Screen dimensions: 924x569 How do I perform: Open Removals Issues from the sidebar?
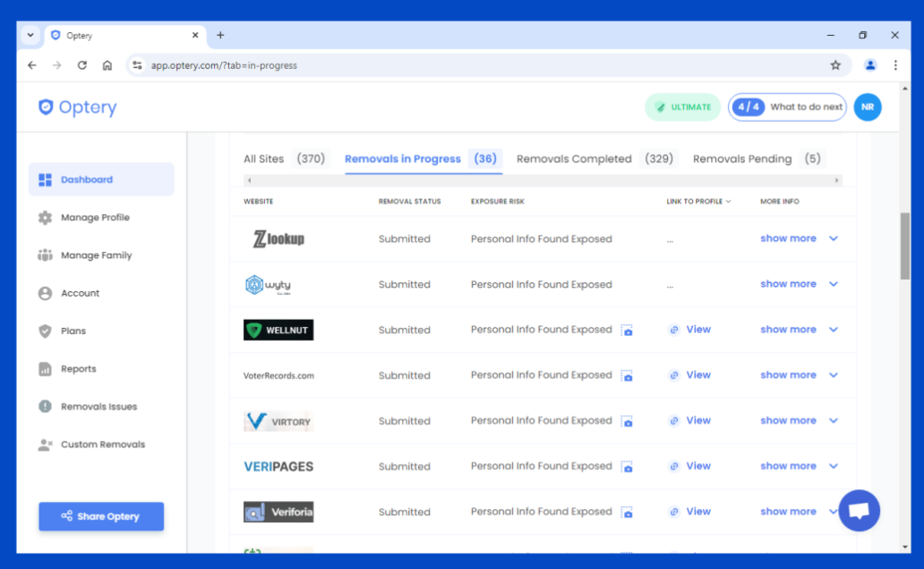point(98,407)
